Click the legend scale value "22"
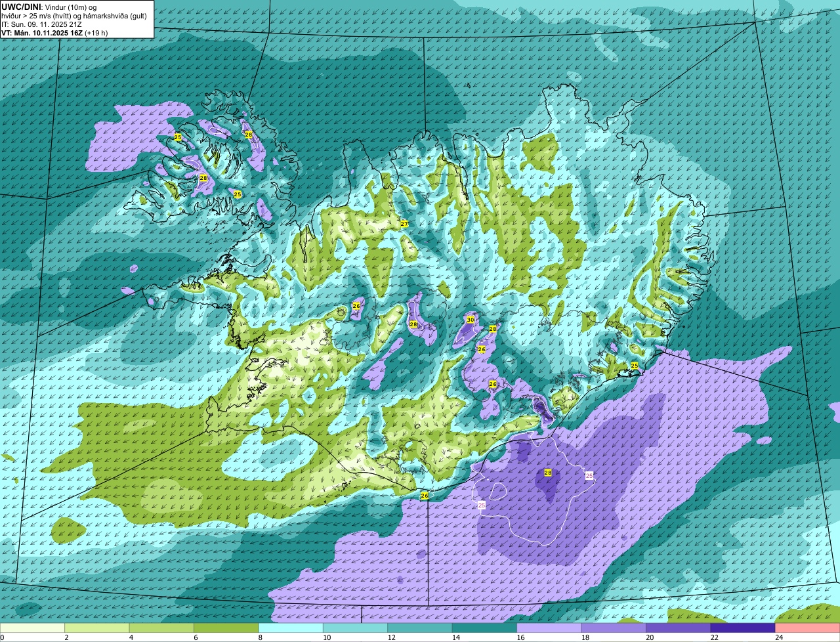This screenshot has height=642, width=840. [x=715, y=637]
